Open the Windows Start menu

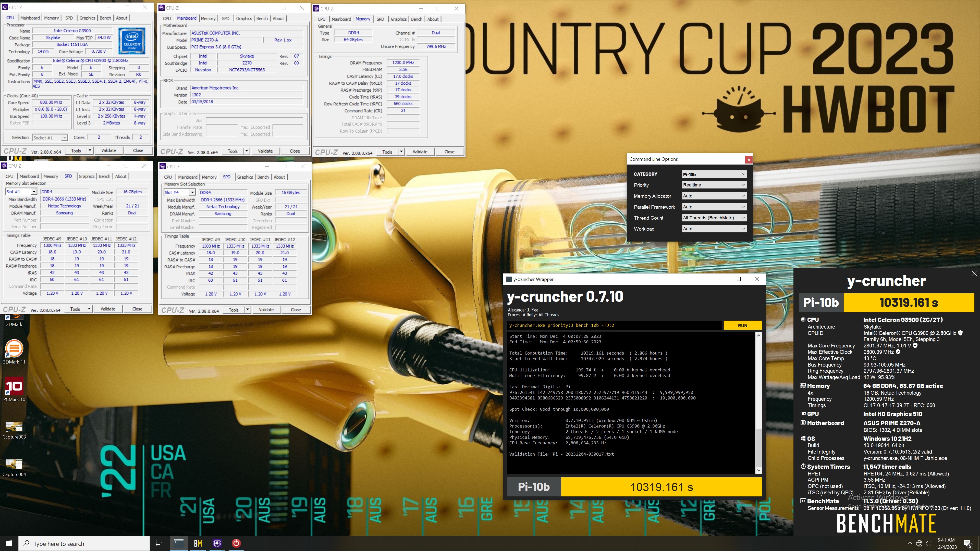tap(9, 543)
